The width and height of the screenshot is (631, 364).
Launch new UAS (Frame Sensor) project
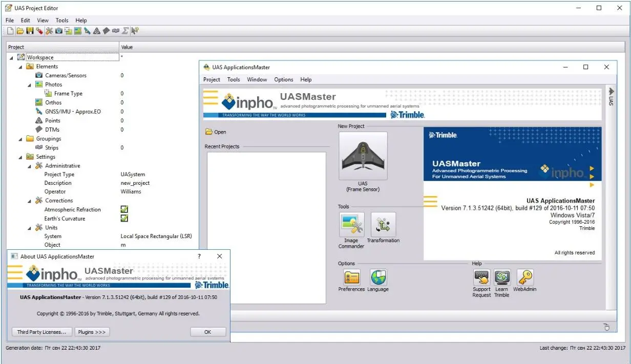tap(363, 156)
